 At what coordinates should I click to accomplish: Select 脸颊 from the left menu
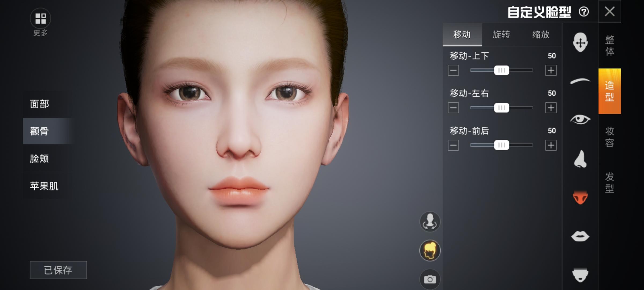click(x=39, y=158)
